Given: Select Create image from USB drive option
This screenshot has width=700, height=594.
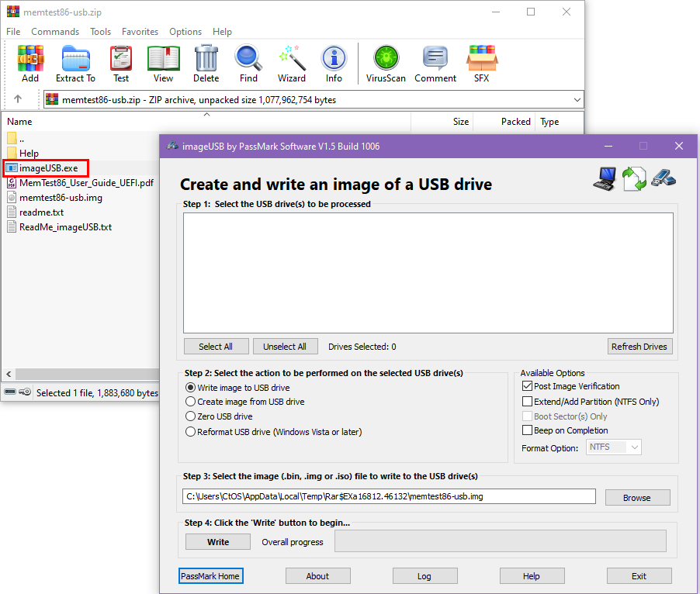Looking at the screenshot, I should [x=245, y=402].
